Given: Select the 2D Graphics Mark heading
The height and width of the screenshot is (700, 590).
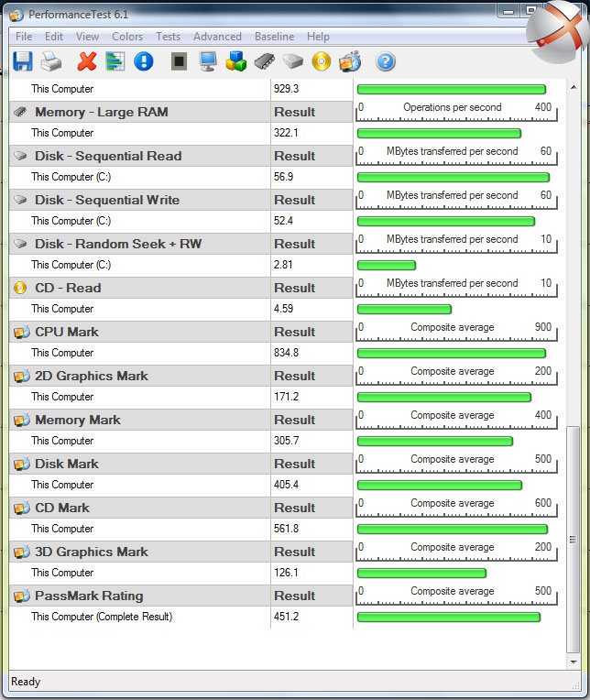Looking at the screenshot, I should tap(92, 376).
